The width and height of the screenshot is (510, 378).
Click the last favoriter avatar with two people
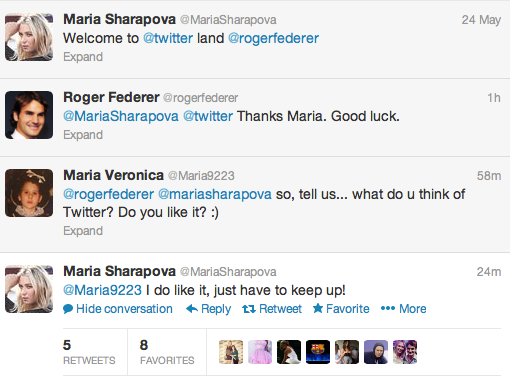point(405,352)
